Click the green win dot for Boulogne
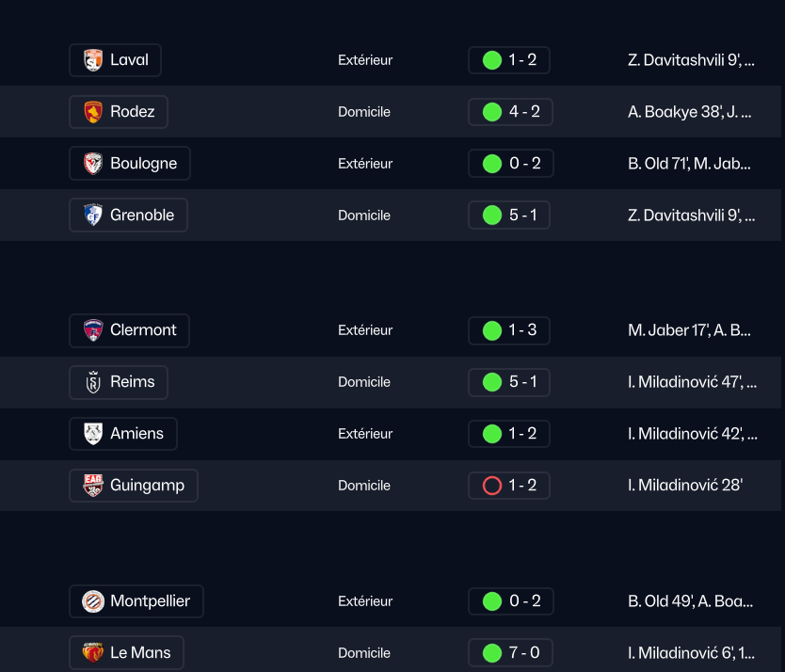The width and height of the screenshot is (785, 672). click(x=491, y=164)
